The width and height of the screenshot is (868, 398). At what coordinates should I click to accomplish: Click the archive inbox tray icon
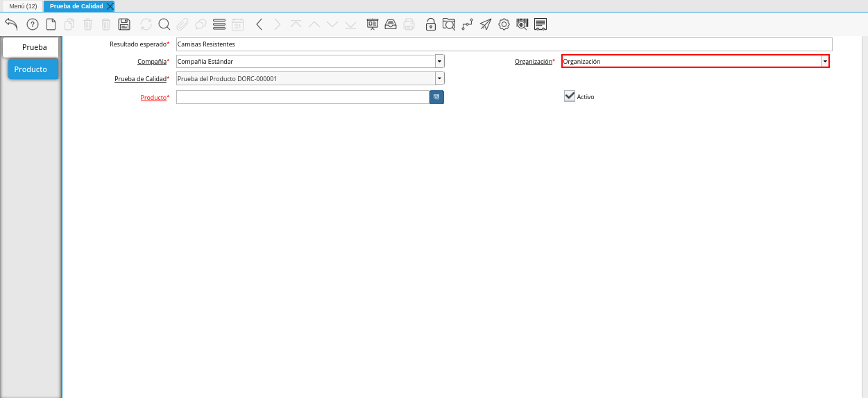pyautogui.click(x=391, y=24)
